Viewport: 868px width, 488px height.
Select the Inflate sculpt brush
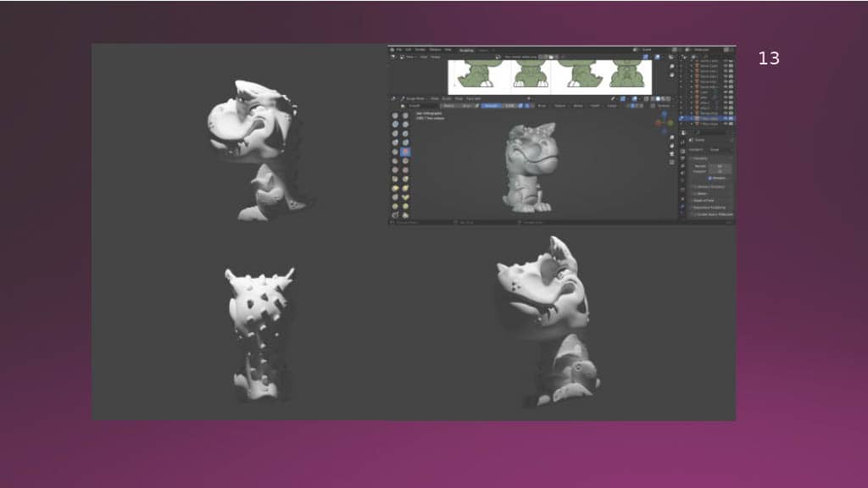tap(395, 142)
